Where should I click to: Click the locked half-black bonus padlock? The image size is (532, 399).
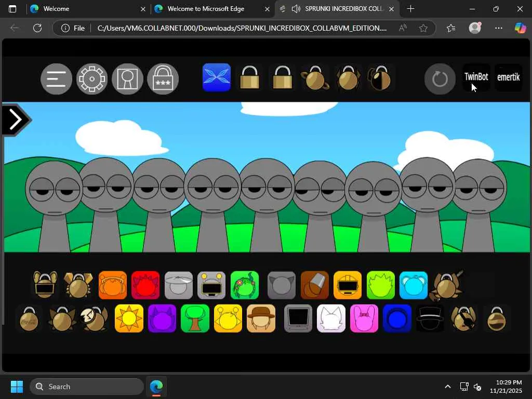click(380, 77)
